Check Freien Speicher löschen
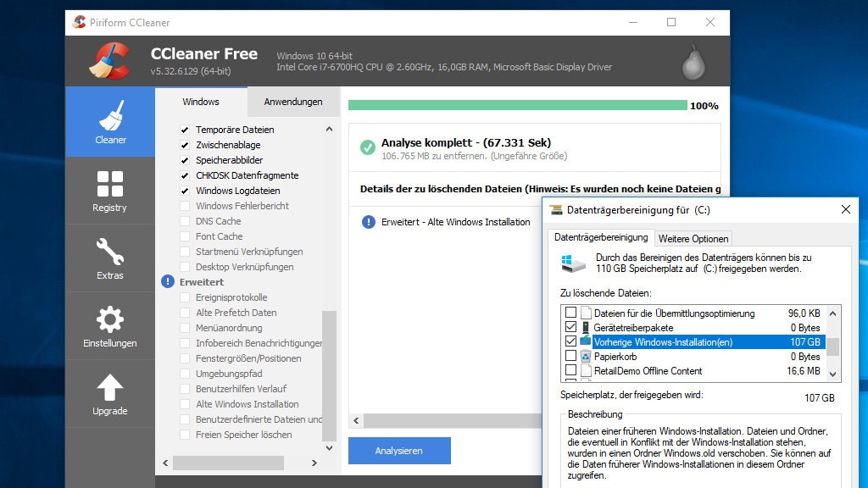This screenshot has height=488, width=868. coord(185,435)
